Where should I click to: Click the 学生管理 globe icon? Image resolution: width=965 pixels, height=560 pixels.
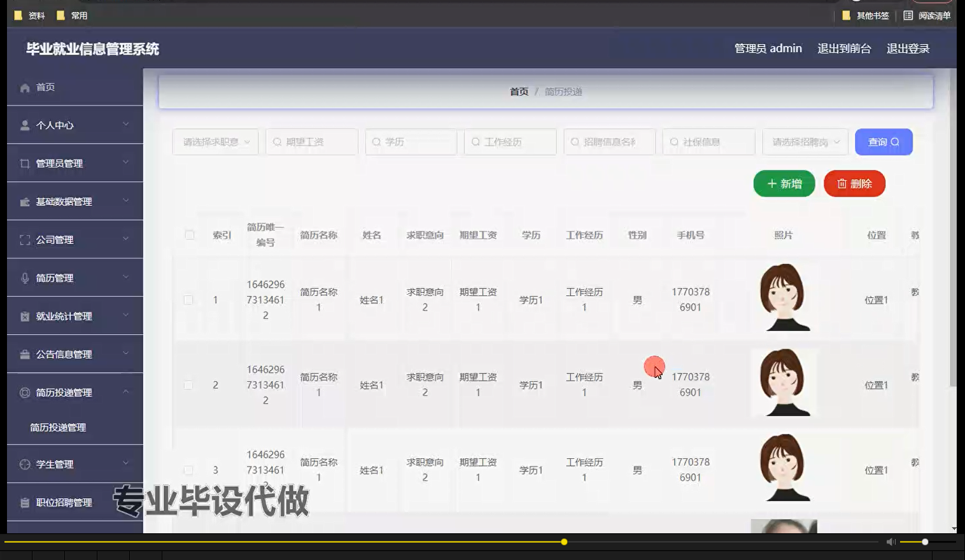point(25,464)
